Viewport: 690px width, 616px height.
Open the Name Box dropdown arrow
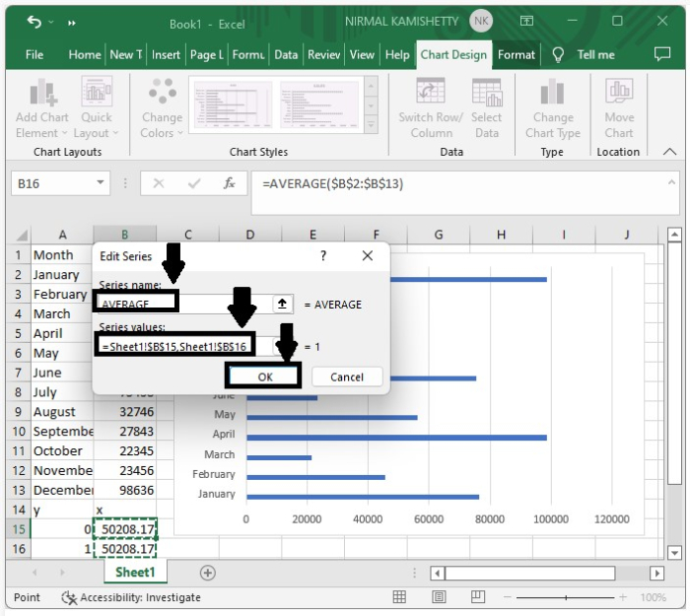coord(101,182)
